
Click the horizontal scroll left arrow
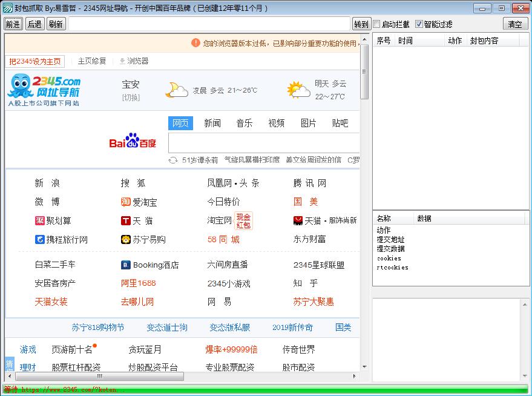pyautogui.click(x=10, y=376)
